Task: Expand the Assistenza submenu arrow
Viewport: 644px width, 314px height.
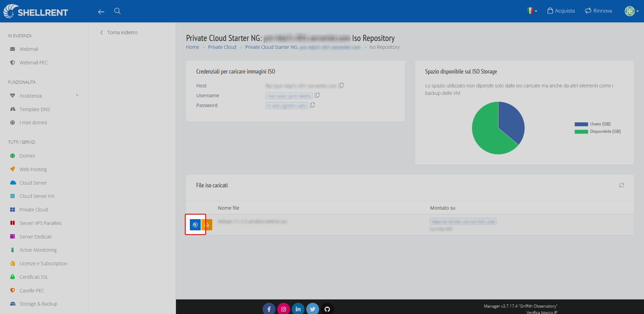Action: [77, 95]
